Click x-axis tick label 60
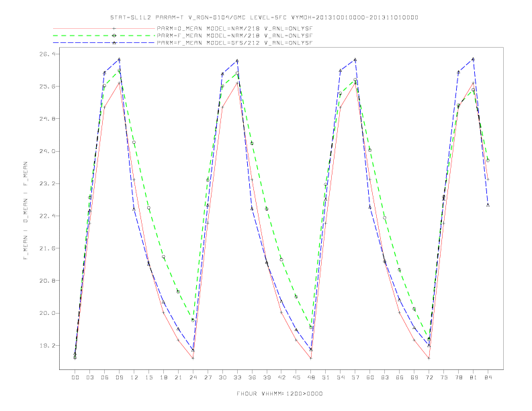The height and width of the screenshot is (411, 532). [370, 377]
